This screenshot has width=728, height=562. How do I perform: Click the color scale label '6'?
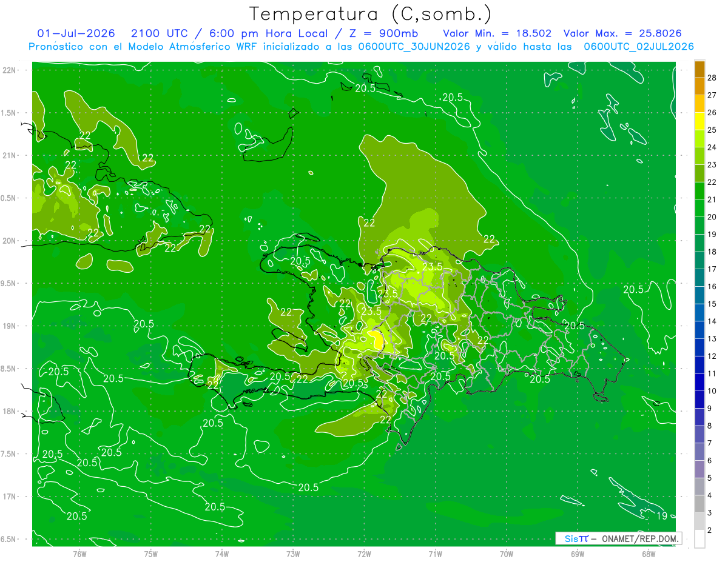tap(710, 461)
